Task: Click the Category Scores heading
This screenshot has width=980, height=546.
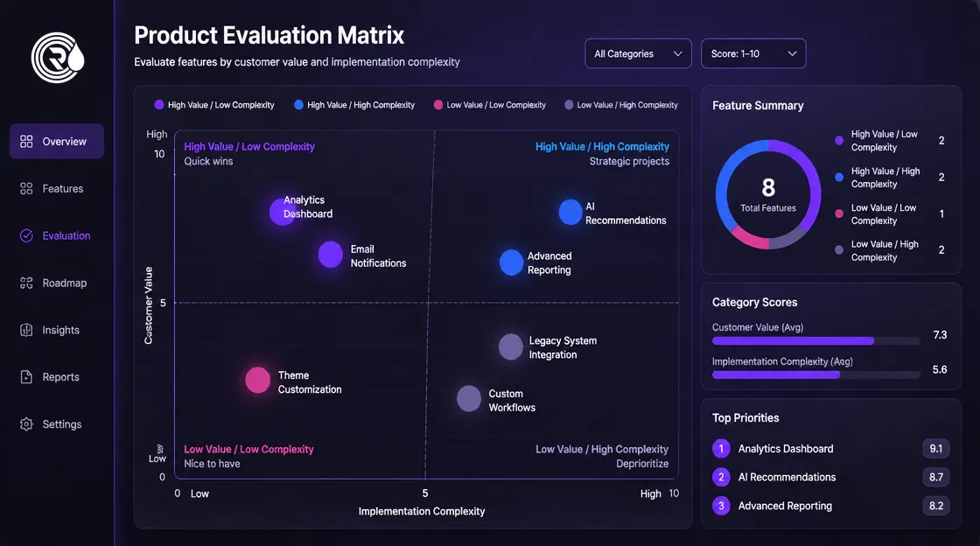Action: point(755,303)
